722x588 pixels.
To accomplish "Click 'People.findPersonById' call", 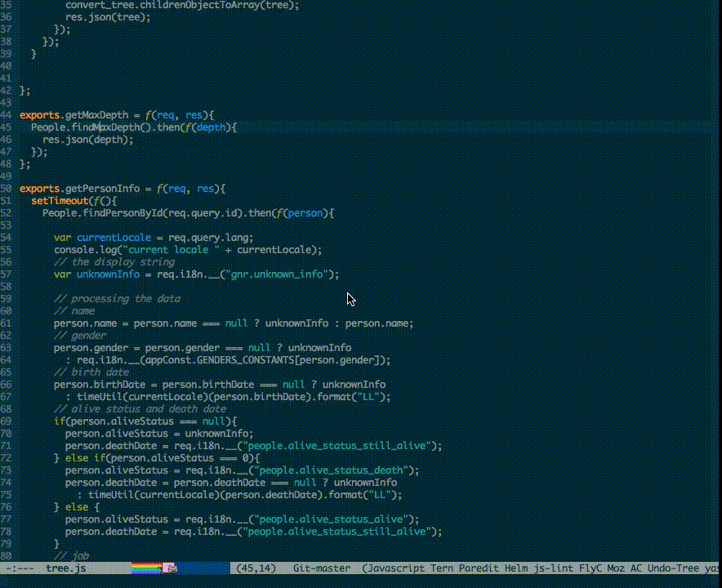I will pyautogui.click(x=103, y=213).
